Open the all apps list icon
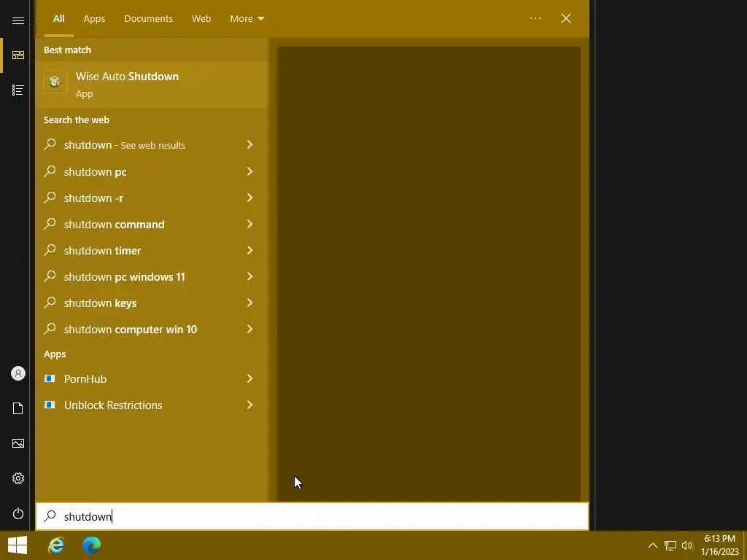This screenshot has width=747, height=560. [18, 90]
